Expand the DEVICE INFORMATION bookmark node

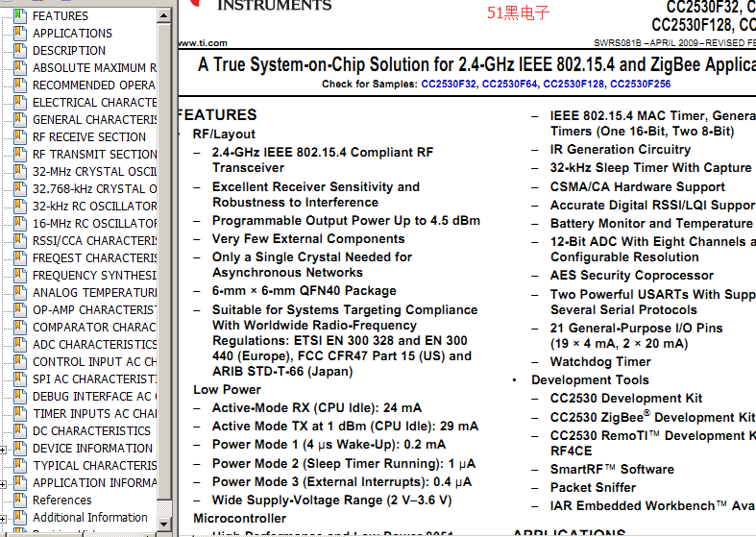coord(3,450)
